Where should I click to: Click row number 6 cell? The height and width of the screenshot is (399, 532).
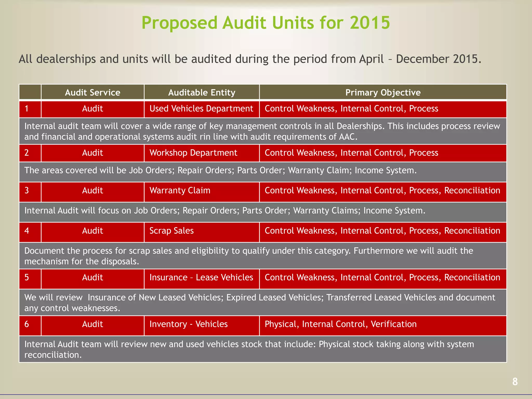click(x=30, y=326)
